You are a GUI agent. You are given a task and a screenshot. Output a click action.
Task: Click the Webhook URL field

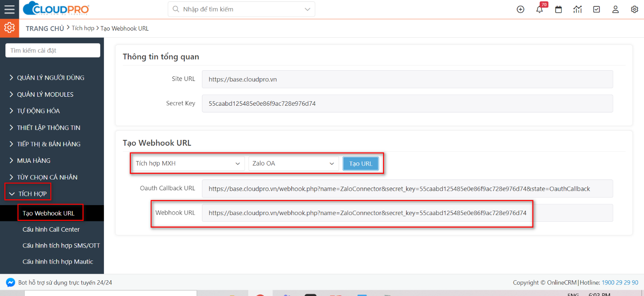point(407,213)
